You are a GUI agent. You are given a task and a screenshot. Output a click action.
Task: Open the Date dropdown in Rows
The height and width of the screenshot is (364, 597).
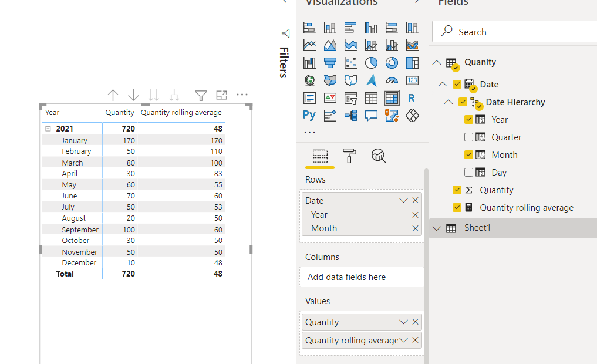(x=404, y=201)
